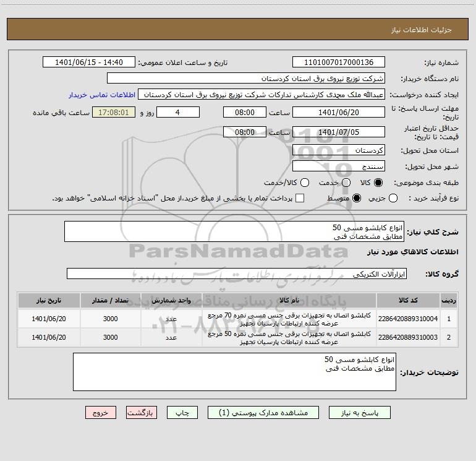
Task: Click delivery city field سنندج
Action: 339,166
